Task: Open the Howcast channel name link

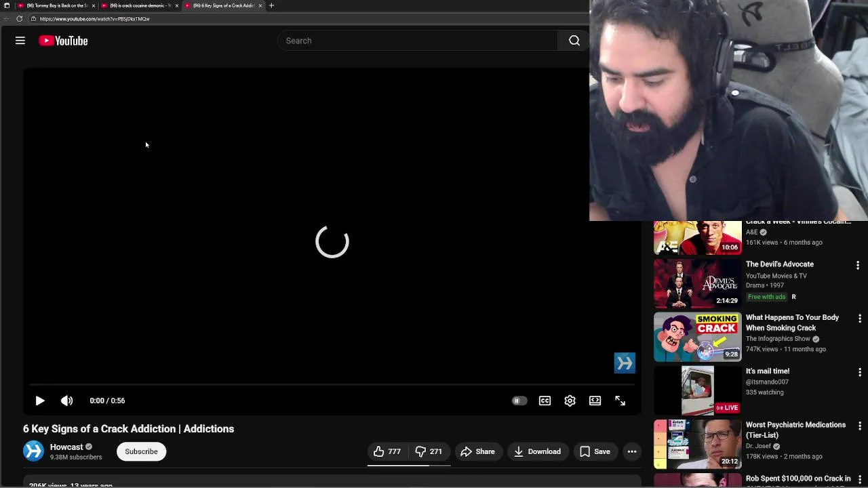Action: coord(66,447)
